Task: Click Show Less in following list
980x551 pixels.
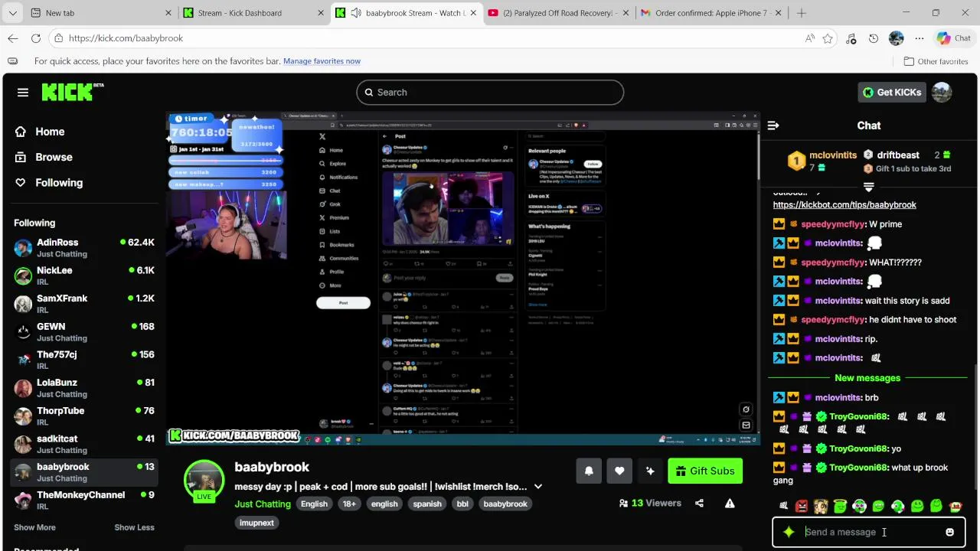Action: [x=134, y=527]
